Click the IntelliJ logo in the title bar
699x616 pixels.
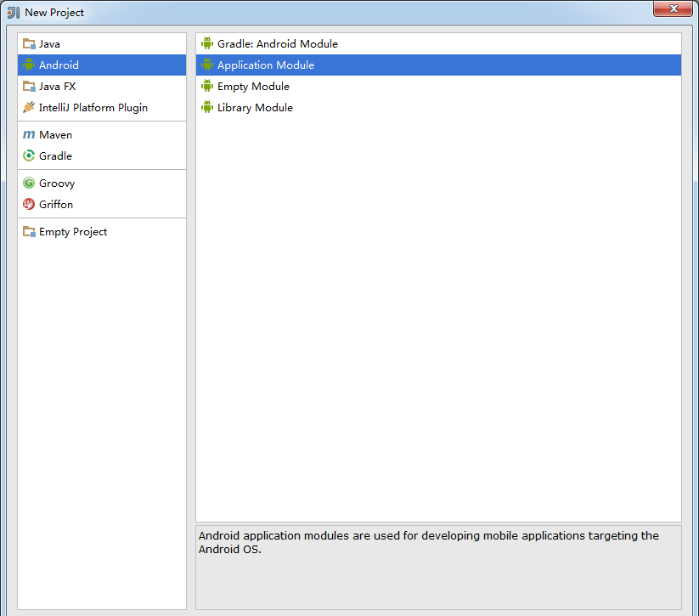[x=14, y=13]
